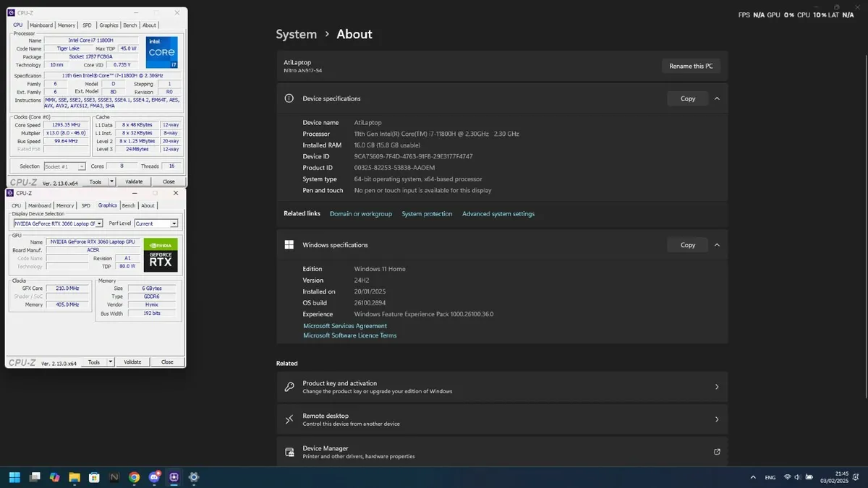Open Advanced system settings link
This screenshot has height=488, width=868.
tap(498, 214)
